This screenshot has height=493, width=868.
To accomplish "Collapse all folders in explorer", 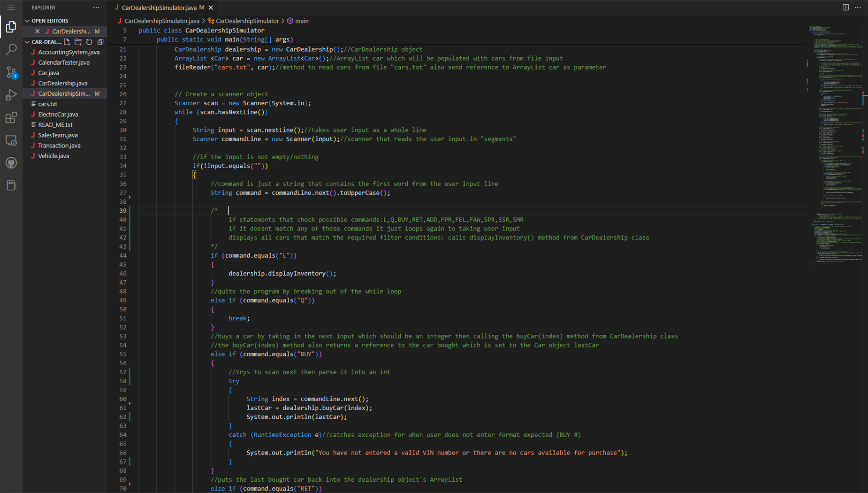I will click(x=100, y=42).
